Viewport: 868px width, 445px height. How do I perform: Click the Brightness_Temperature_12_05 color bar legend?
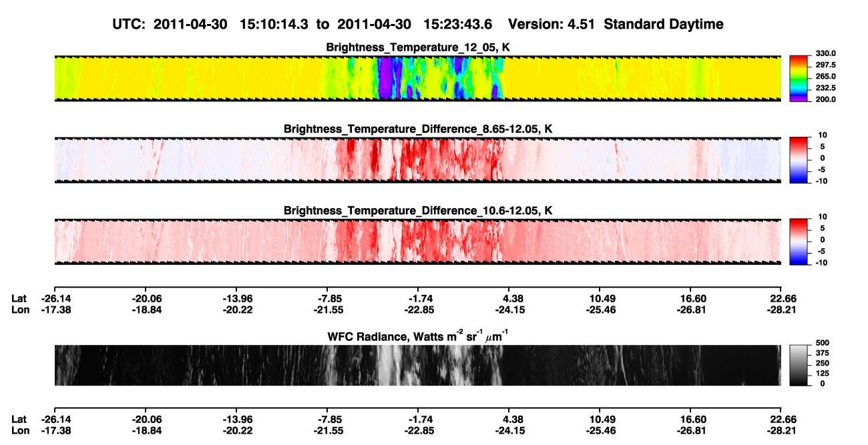801,77
